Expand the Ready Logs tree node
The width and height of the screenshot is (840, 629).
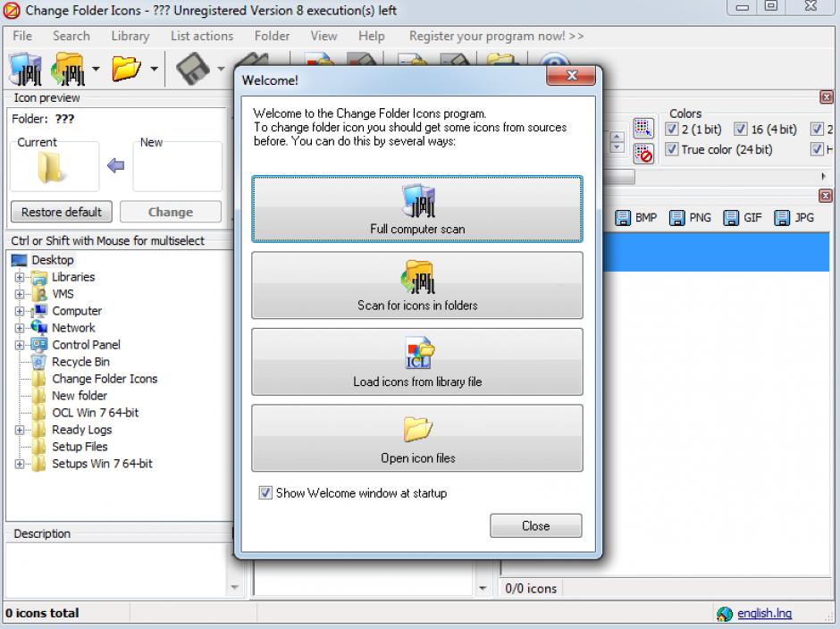[x=20, y=430]
